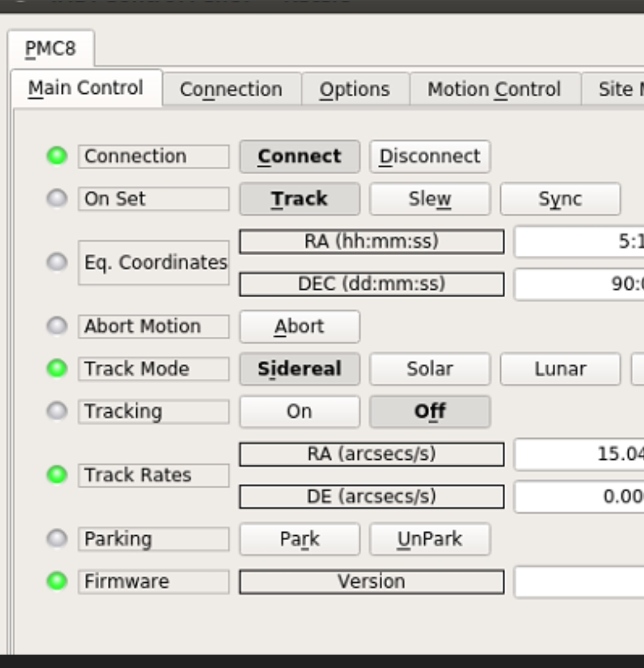
Task: Click the Parking status light
Action: point(57,538)
